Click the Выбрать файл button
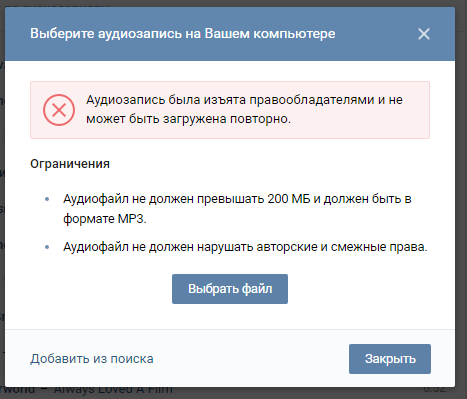 [230, 289]
